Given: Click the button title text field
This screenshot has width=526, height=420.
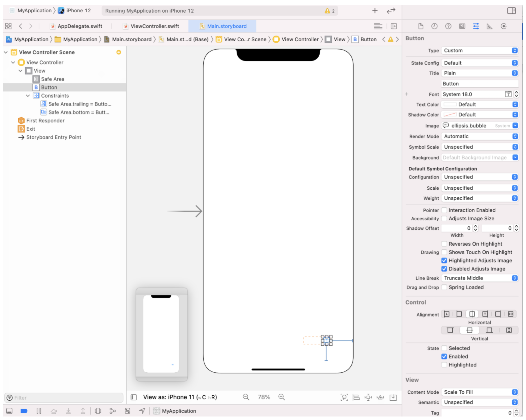Looking at the screenshot, I should coord(480,84).
